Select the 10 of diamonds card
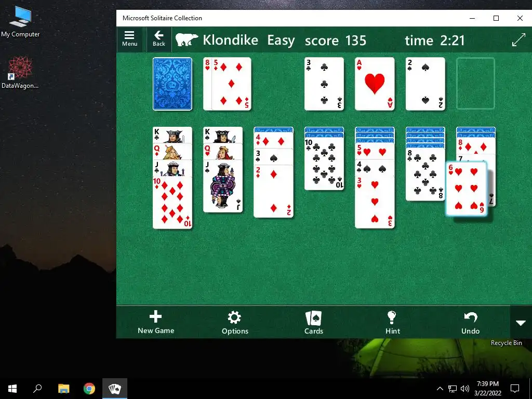Screen dimensions: 532x399 pyautogui.click(x=172, y=203)
